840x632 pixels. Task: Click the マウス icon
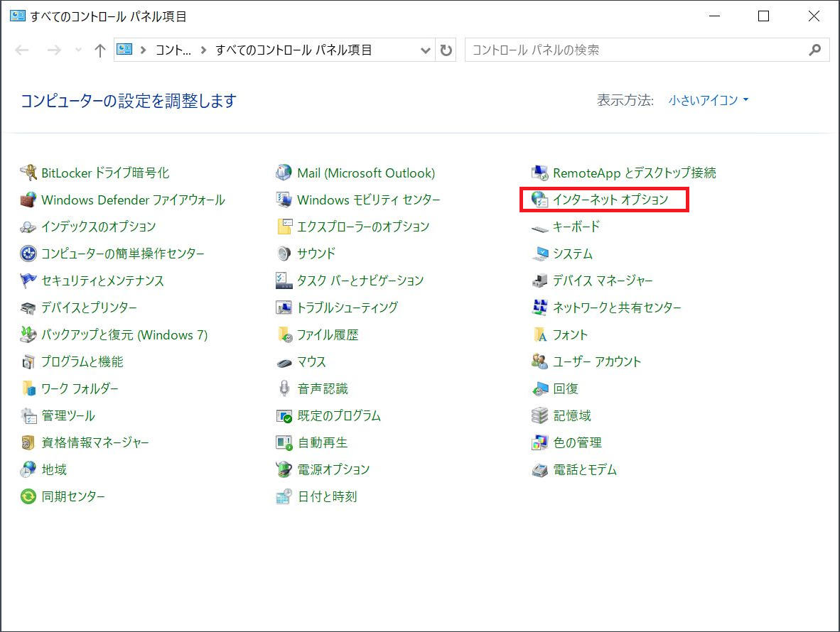click(284, 363)
